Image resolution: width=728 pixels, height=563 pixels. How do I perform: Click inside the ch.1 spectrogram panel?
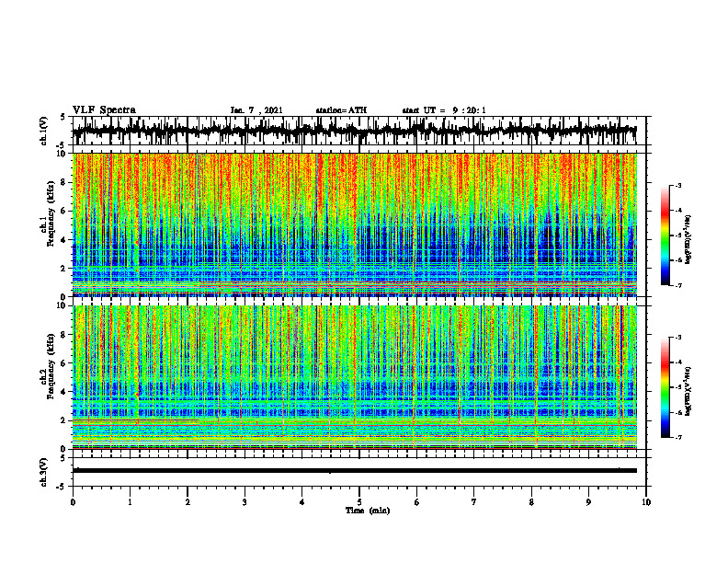(355, 224)
